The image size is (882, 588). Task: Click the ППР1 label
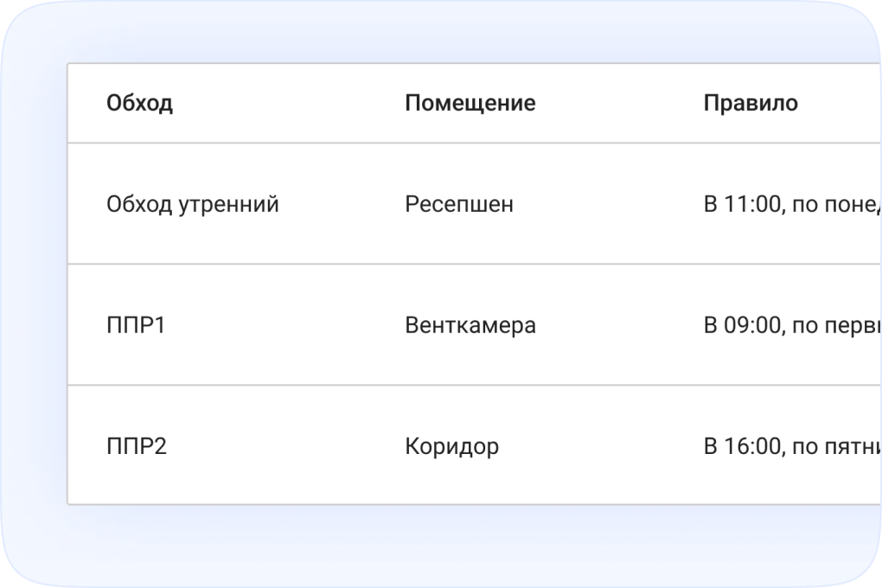(136, 325)
